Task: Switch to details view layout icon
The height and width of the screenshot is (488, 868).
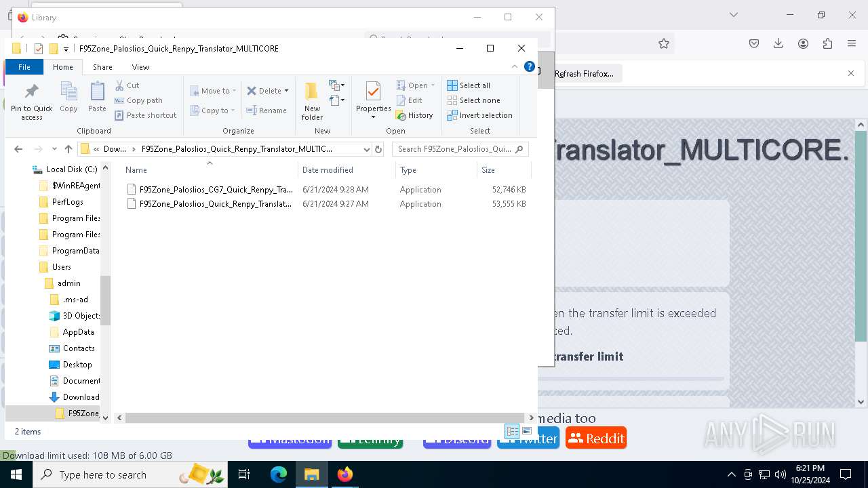Action: (512, 431)
